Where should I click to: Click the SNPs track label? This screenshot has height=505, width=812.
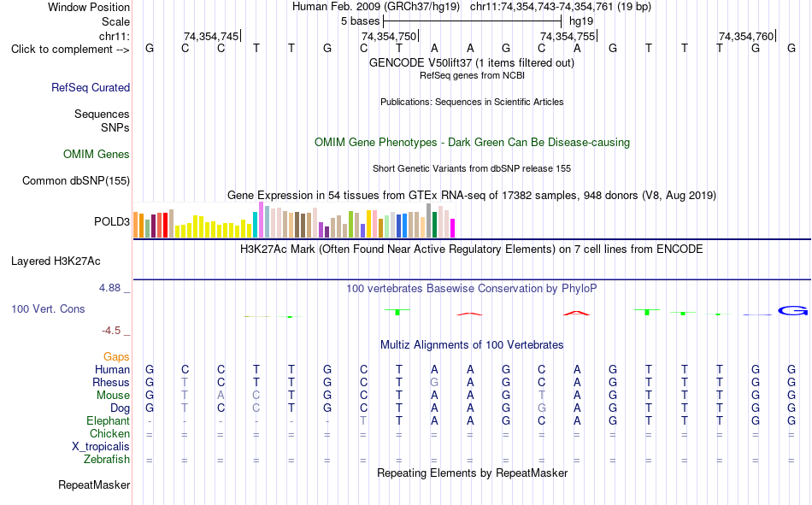[x=115, y=127]
